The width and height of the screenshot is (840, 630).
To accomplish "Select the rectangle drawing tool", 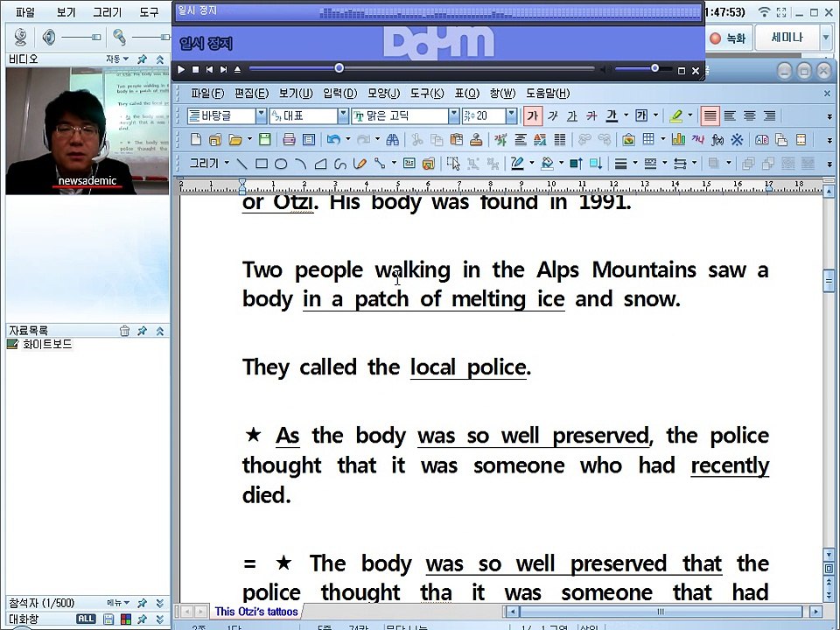I will pyautogui.click(x=262, y=164).
